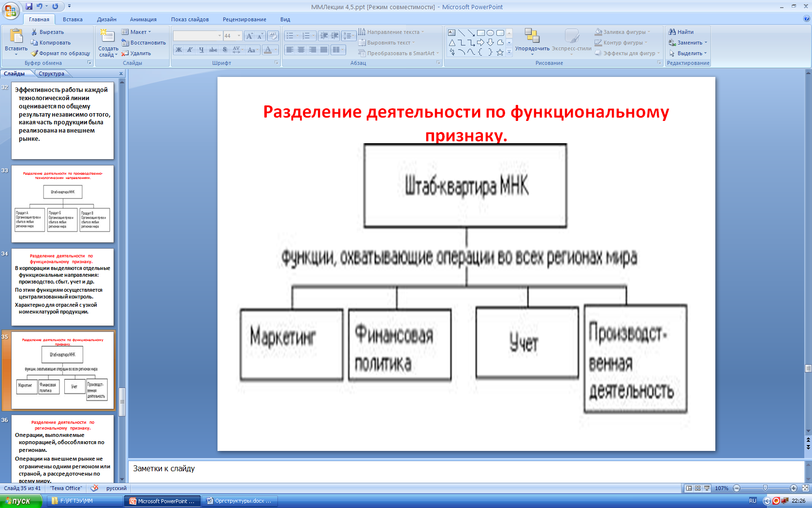This screenshot has height=508, width=812.
Task: Click the Найти button
Action: [681, 32]
